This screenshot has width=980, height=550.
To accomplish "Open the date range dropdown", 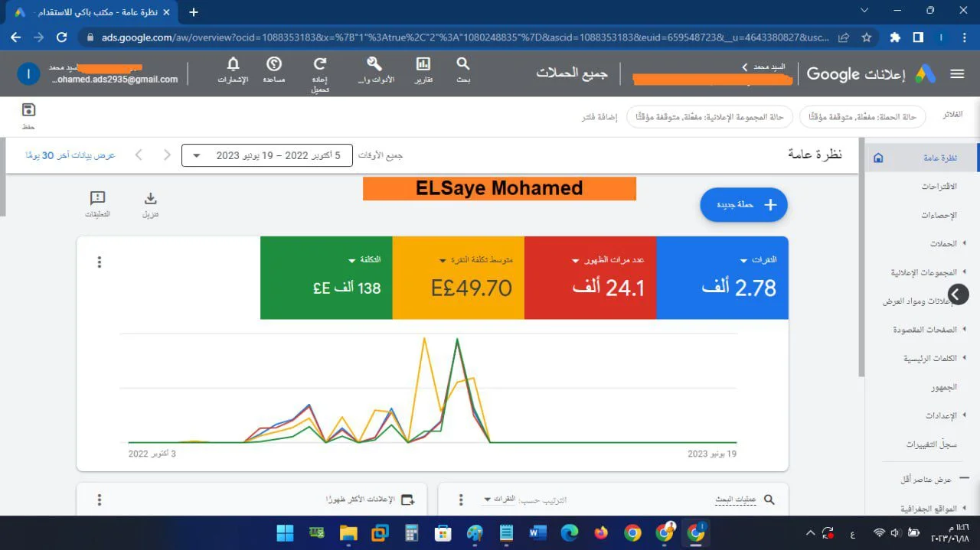I will [266, 155].
